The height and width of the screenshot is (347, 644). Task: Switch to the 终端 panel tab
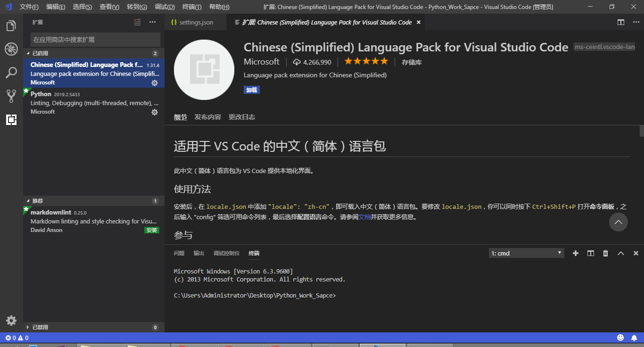click(254, 253)
